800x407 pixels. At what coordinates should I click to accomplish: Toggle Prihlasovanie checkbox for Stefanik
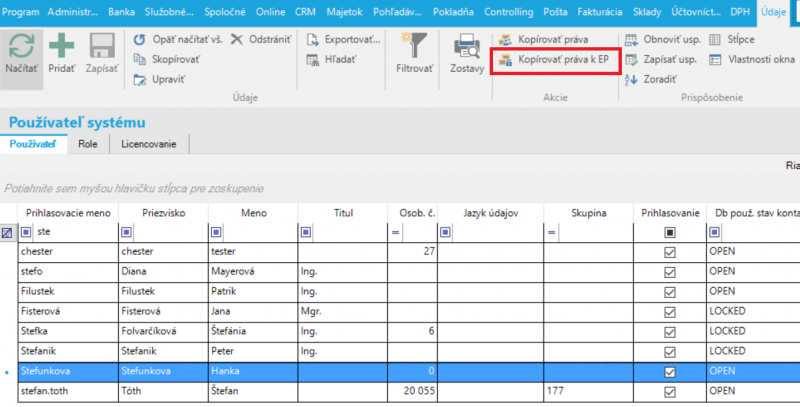tap(670, 352)
